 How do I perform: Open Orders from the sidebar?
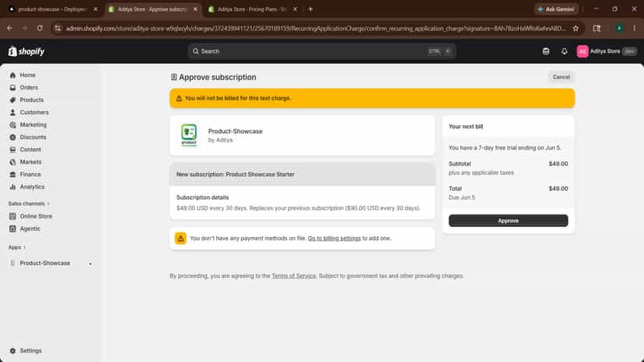(x=28, y=88)
